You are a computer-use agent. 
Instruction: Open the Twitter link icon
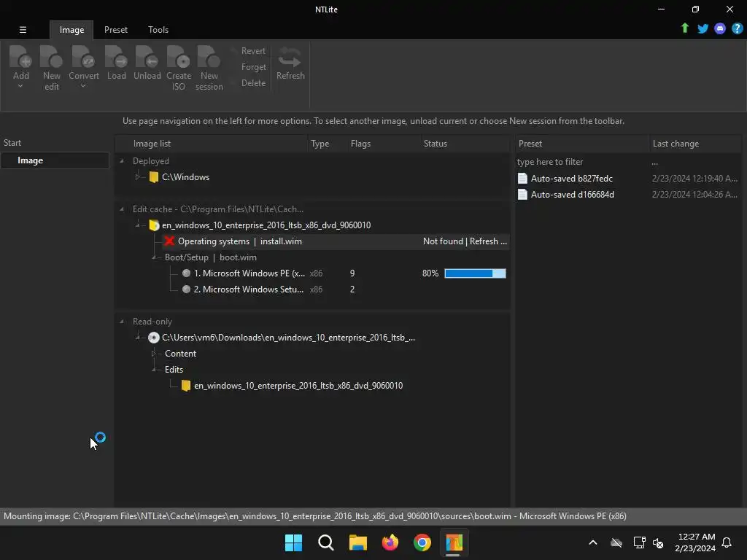click(703, 29)
